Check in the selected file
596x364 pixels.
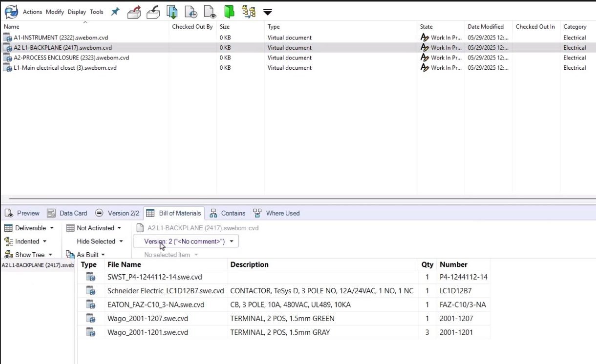click(x=153, y=12)
